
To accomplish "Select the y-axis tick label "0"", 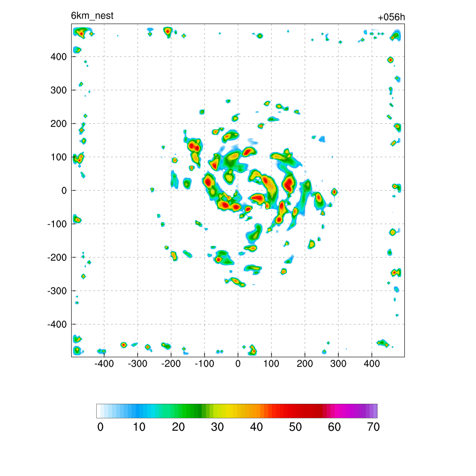I will pyautogui.click(x=64, y=191).
